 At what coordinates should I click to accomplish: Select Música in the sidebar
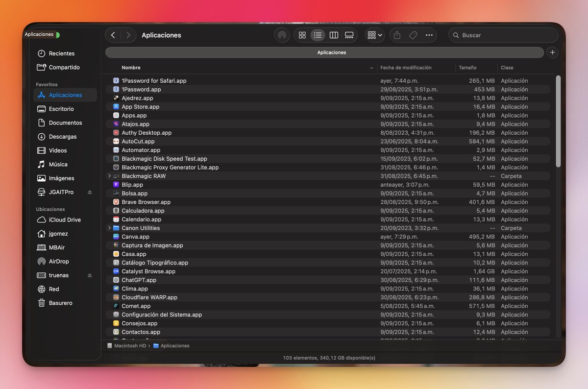58,164
